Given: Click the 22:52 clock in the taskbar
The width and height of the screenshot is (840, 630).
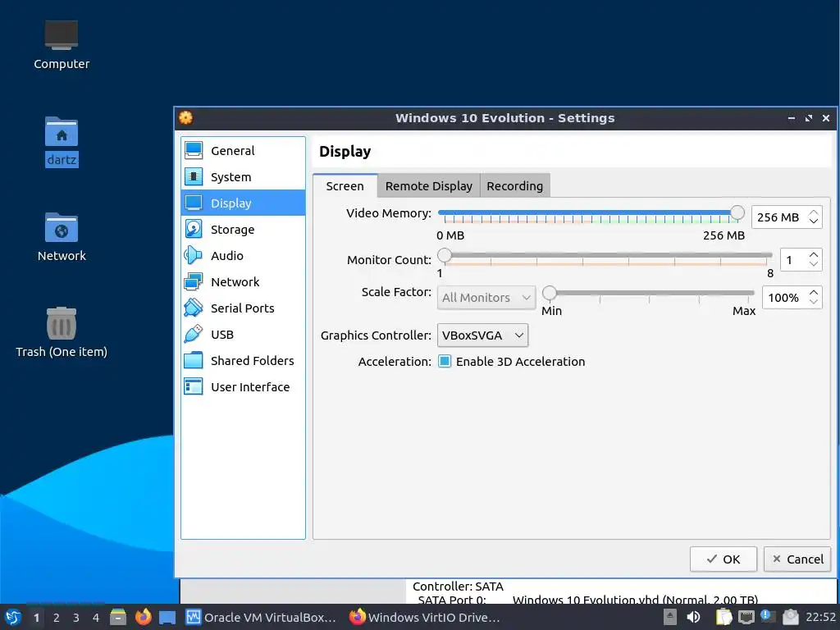Looking at the screenshot, I should [x=820, y=617].
